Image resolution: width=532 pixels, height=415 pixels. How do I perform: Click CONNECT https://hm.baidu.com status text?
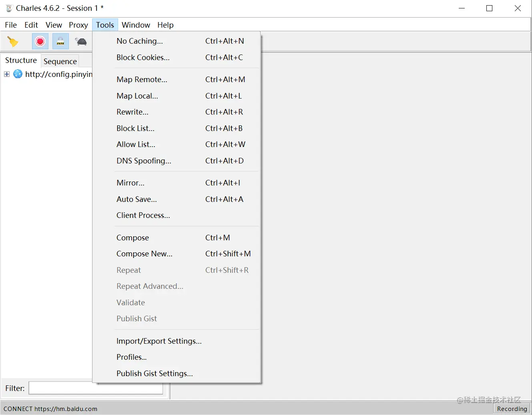click(50, 409)
